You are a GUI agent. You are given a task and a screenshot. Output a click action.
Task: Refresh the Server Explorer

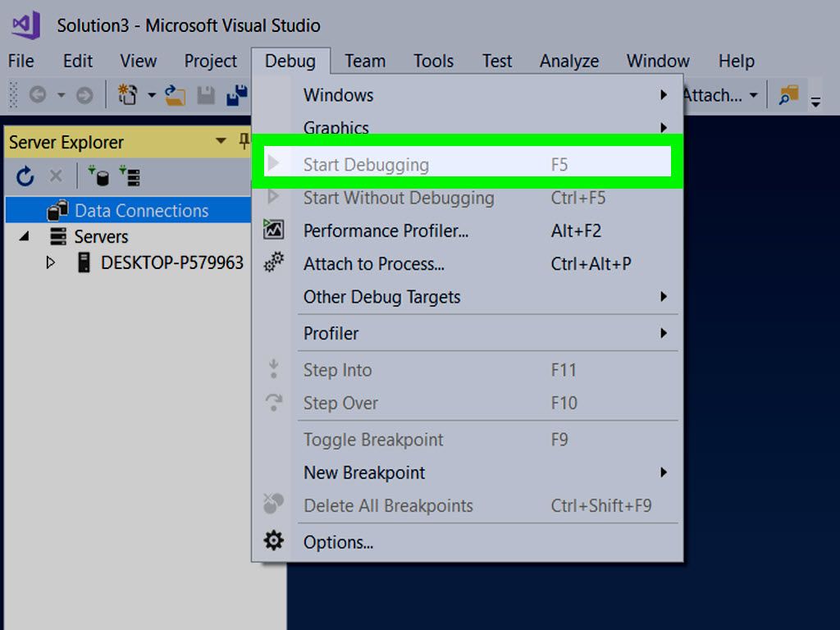[x=25, y=176]
